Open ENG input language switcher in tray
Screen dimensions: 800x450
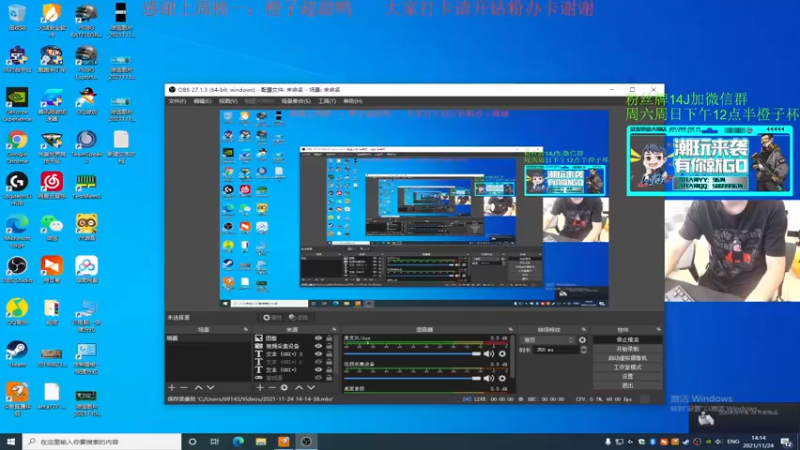(733, 442)
